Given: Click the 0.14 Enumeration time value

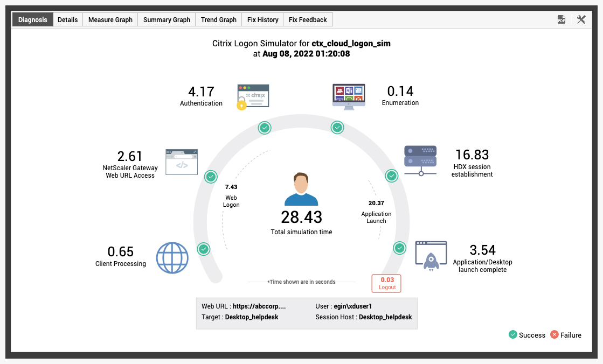Looking at the screenshot, I should (400, 91).
